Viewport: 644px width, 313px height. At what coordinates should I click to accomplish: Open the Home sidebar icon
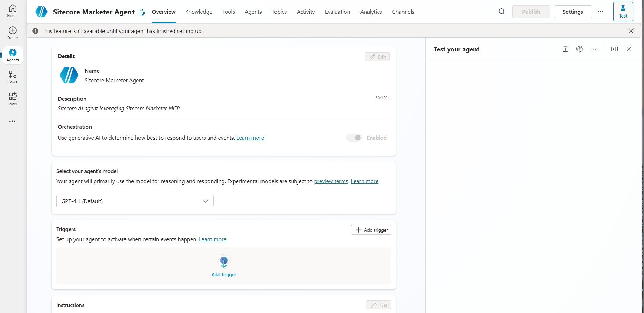pyautogui.click(x=13, y=11)
